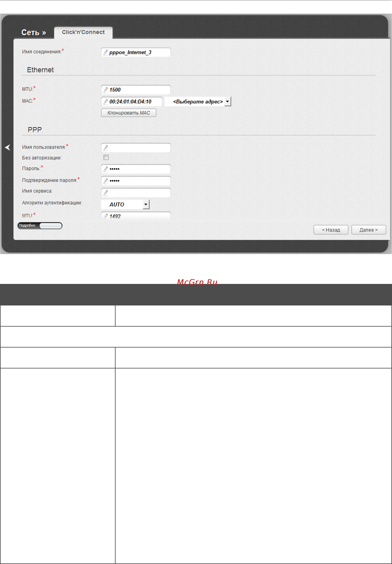
Task: Open the Click'n'Connect tab
Action: point(83,33)
